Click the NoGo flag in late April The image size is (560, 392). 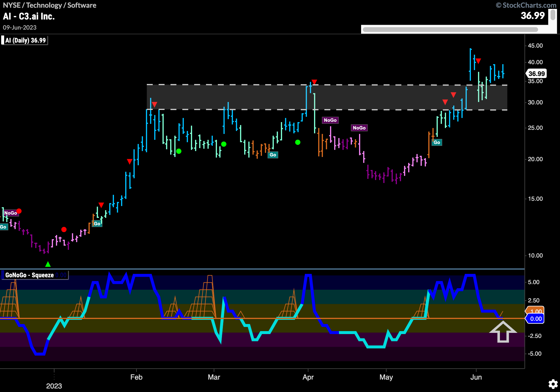pyautogui.click(x=359, y=128)
